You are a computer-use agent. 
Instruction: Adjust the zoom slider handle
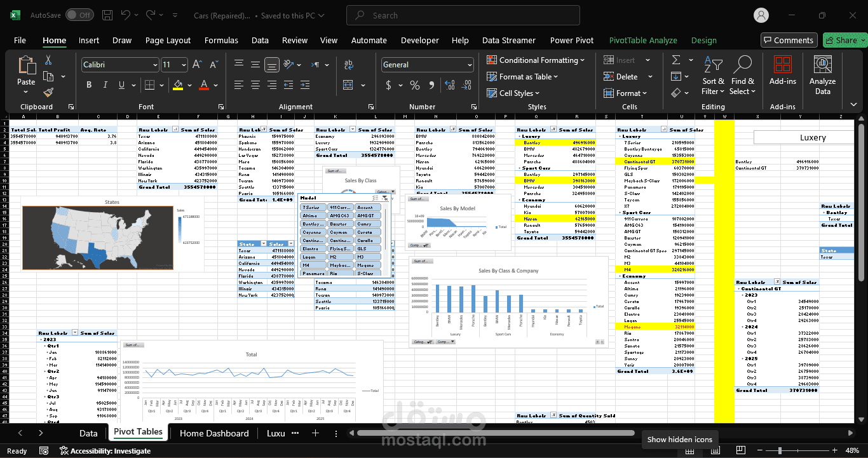point(781,451)
